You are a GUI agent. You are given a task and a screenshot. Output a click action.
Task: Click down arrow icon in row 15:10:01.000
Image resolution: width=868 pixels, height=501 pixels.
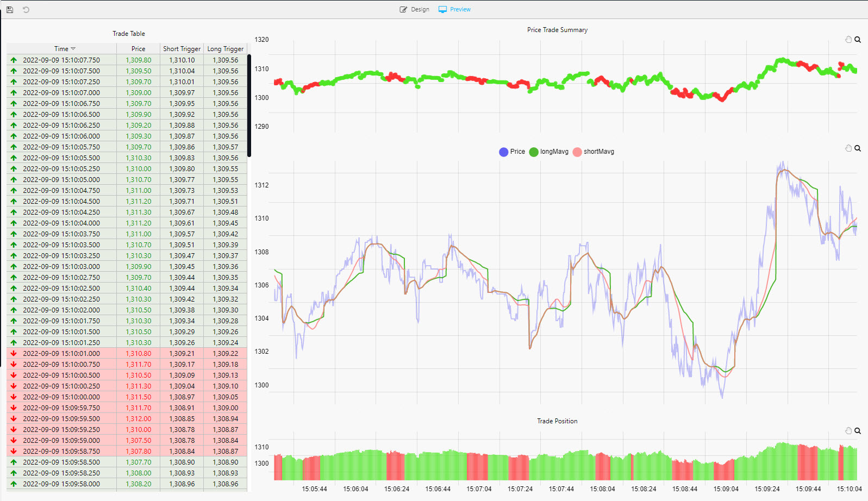[14, 354]
